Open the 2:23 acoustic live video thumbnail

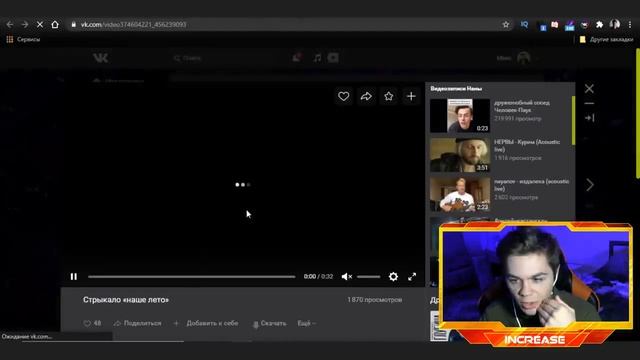click(x=460, y=194)
